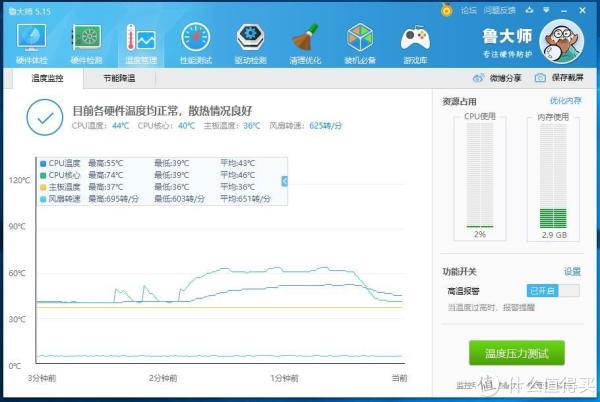This screenshot has height=402, width=600.
Task: Open the 硬件检测 hardware detection module
Action: (x=86, y=44)
